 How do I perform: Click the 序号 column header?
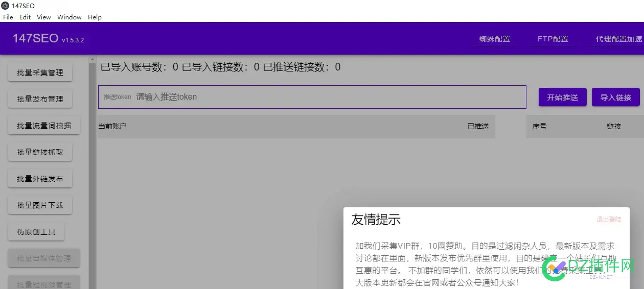point(539,126)
